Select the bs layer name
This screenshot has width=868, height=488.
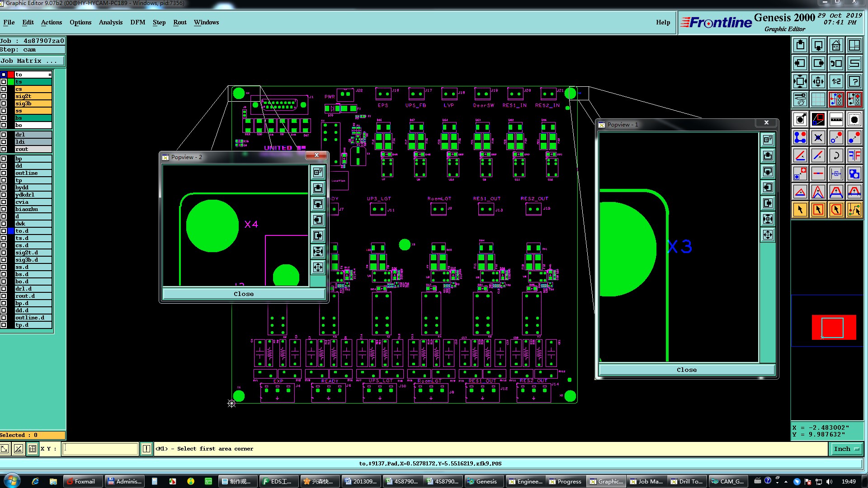click(33, 118)
